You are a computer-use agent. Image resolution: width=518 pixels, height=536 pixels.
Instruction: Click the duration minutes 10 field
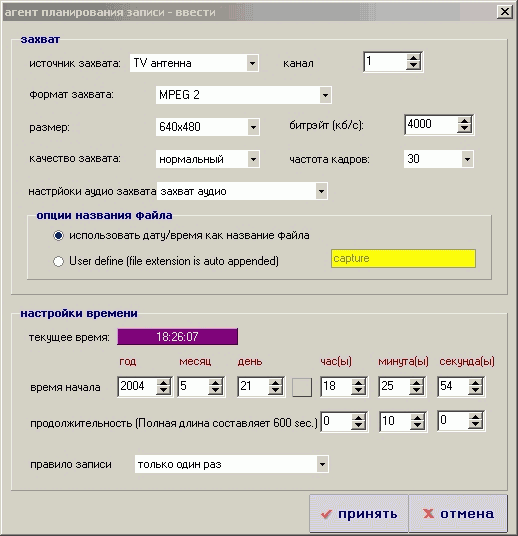point(396,421)
